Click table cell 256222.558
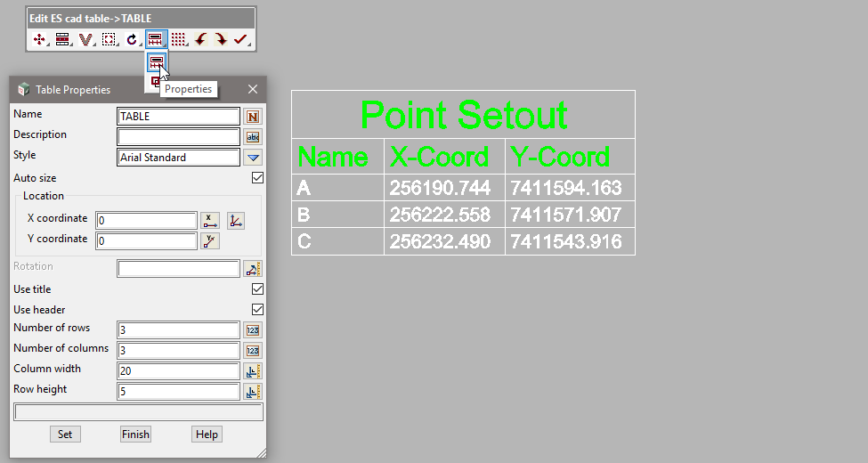 (x=444, y=215)
